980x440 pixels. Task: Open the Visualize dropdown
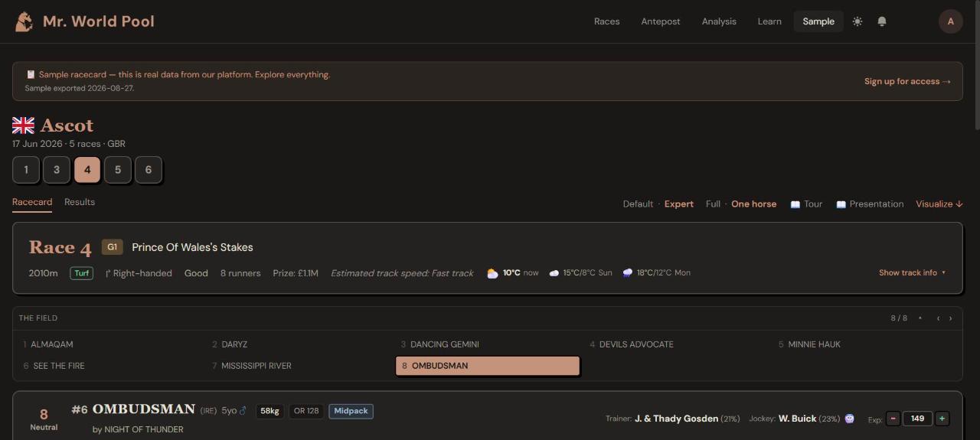[939, 204]
